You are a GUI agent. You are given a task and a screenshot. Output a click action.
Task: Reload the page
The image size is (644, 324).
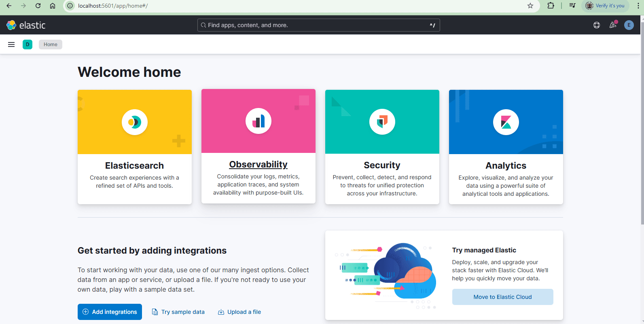pyautogui.click(x=38, y=6)
